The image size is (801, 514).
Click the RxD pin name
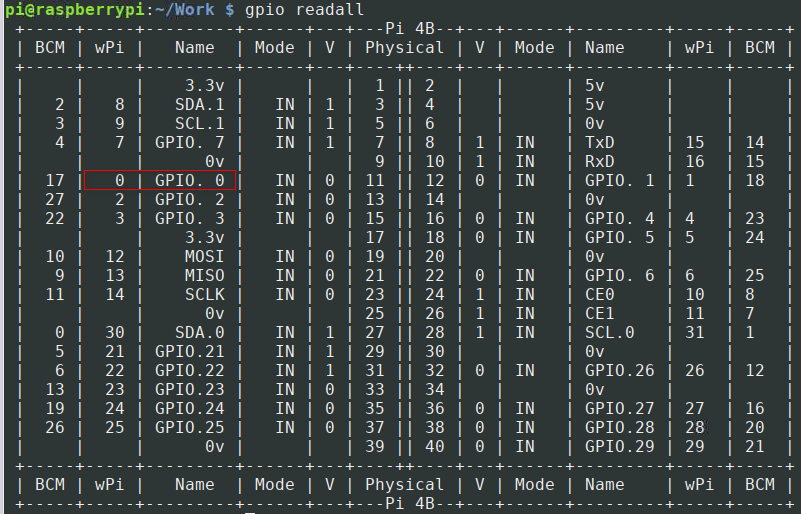point(600,161)
